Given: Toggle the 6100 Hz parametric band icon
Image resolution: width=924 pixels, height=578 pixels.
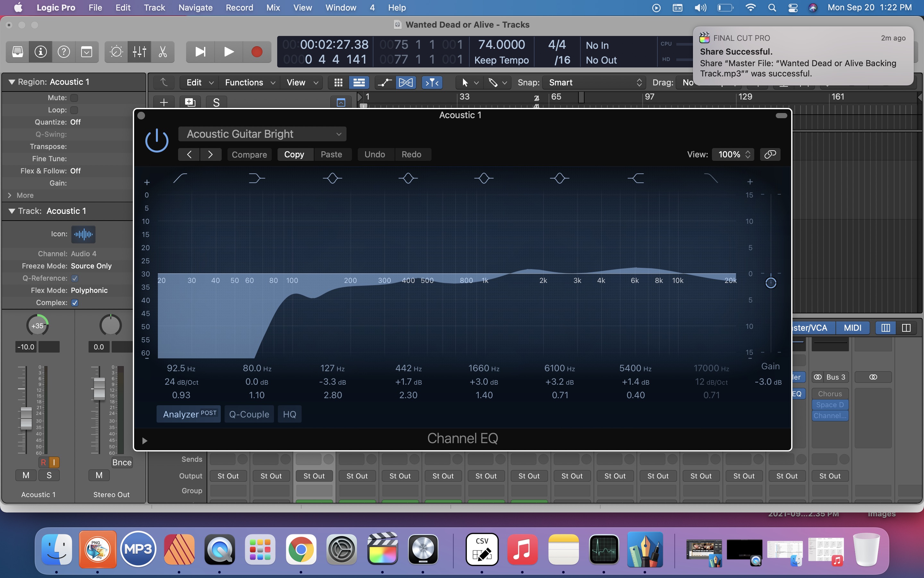Looking at the screenshot, I should pyautogui.click(x=559, y=178).
